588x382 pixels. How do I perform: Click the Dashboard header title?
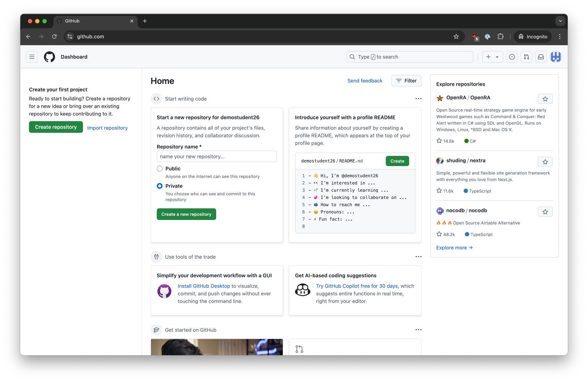click(x=74, y=57)
